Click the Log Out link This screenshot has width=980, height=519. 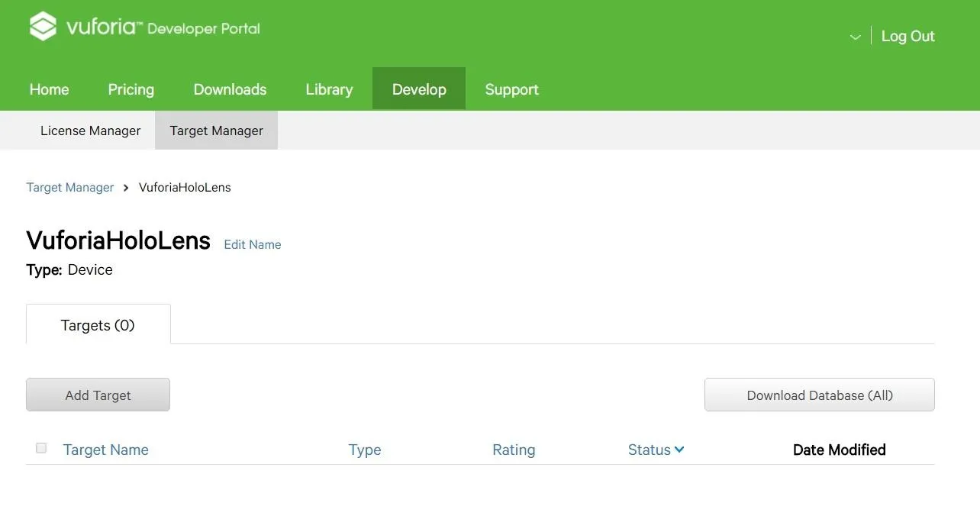pyautogui.click(x=907, y=36)
